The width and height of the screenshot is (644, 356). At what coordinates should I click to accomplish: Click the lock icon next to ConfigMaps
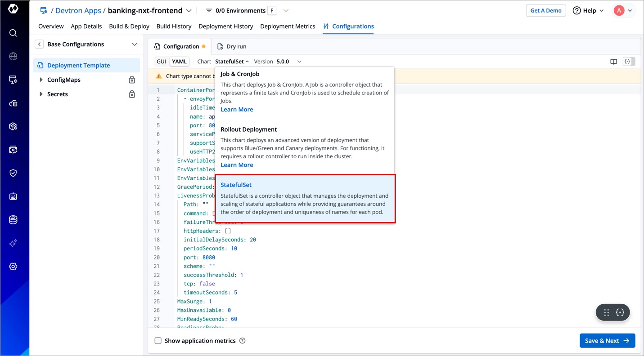(132, 80)
